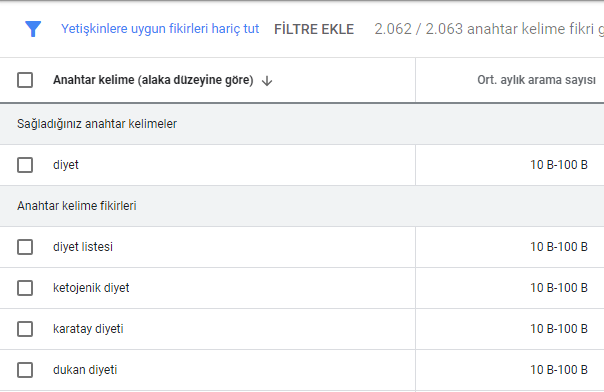
Task: Check the box for diyet
Action: 25,165
